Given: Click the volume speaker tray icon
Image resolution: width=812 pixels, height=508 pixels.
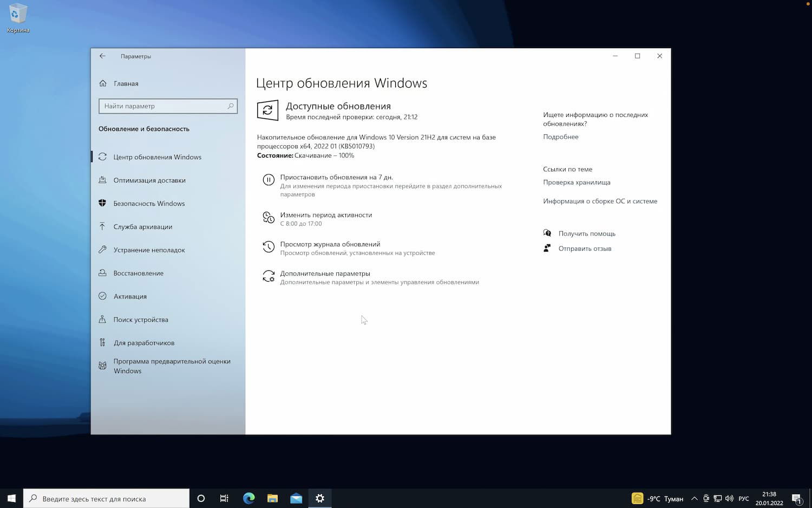Looking at the screenshot, I should click(x=729, y=498).
